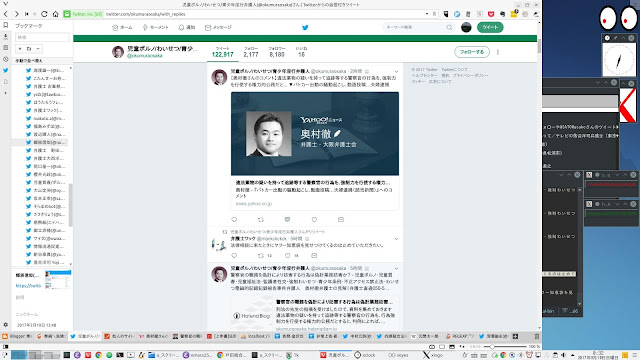Open the History clock panel icon

pos(6,59)
